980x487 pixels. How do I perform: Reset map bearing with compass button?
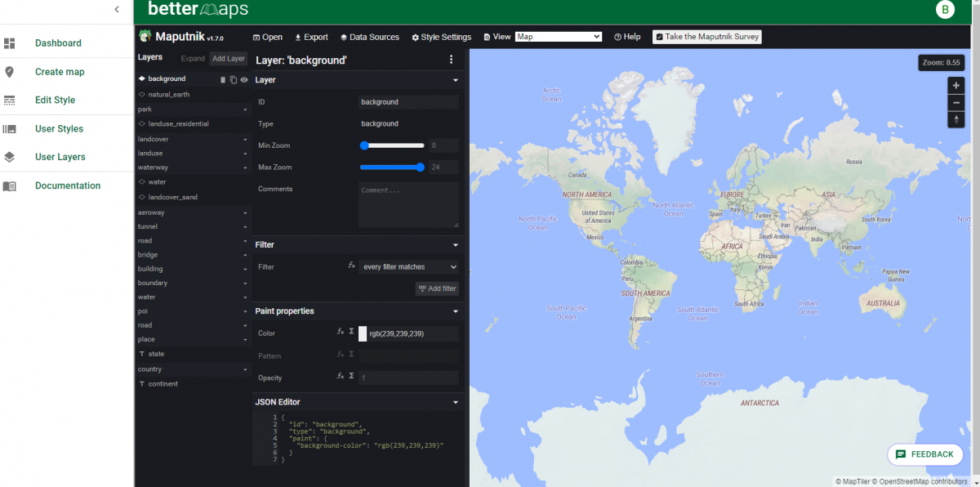[x=955, y=120]
